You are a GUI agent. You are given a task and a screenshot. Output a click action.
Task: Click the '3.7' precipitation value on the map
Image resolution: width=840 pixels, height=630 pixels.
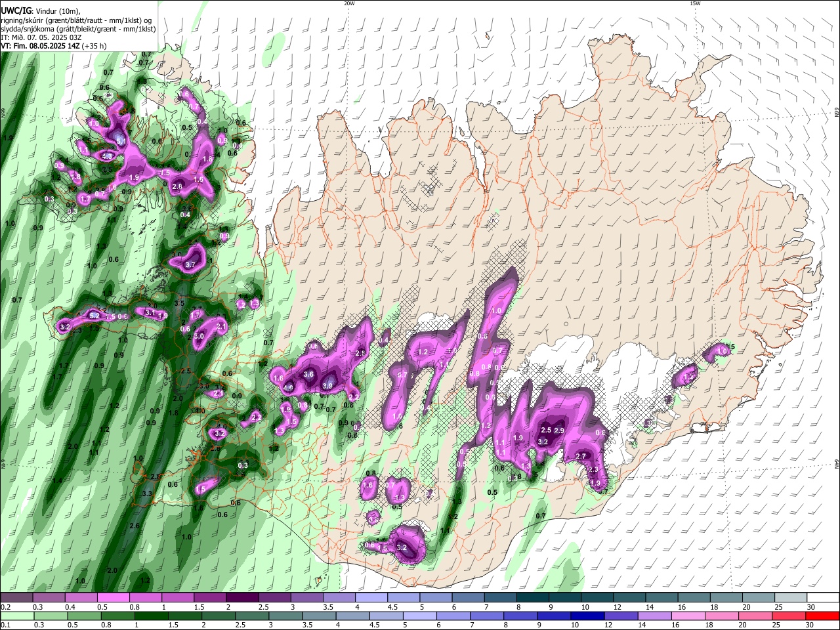click(190, 264)
